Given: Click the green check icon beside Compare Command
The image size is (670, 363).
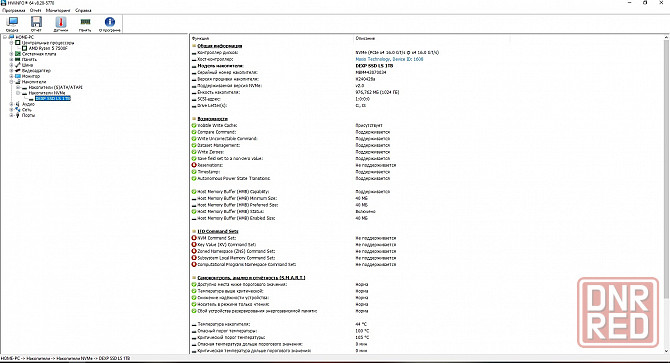Looking at the screenshot, I should [x=194, y=132].
